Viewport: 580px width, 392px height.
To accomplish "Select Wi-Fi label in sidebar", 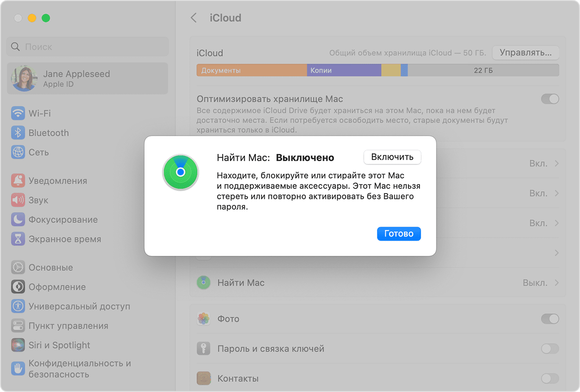I will click(x=40, y=113).
